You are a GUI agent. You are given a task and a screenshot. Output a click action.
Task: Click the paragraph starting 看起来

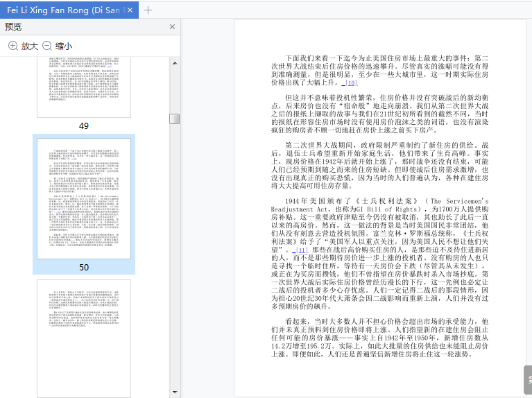[379, 338]
